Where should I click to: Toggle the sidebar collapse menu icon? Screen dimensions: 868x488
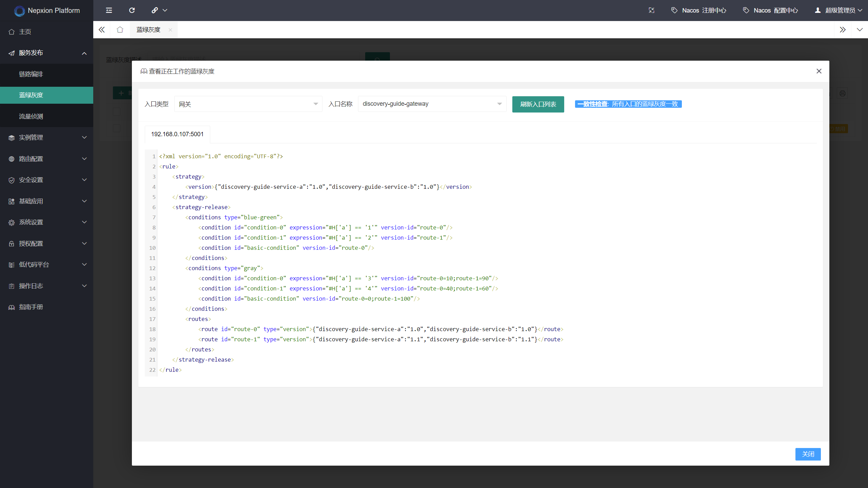[x=109, y=10]
